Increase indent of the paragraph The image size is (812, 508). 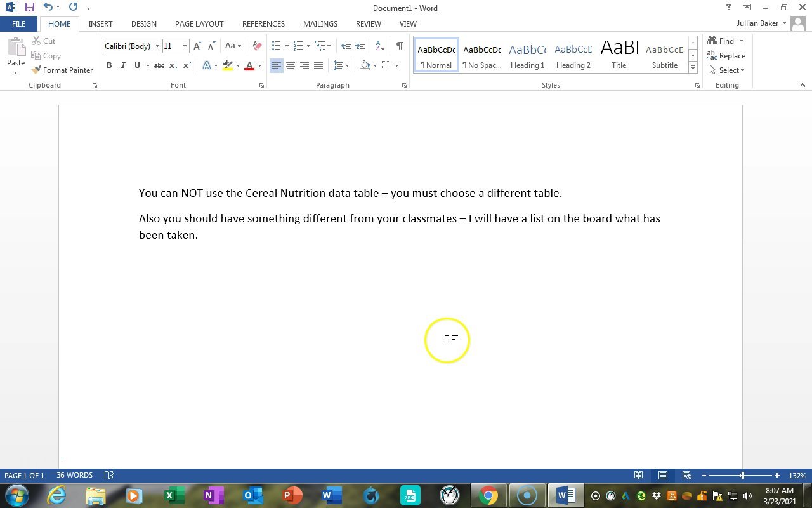tap(360, 46)
